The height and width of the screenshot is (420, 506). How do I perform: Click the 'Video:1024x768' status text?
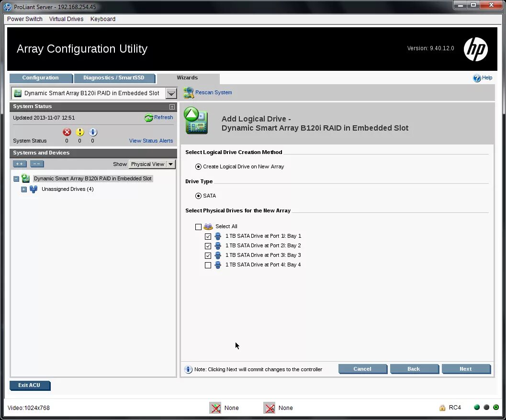pyautogui.click(x=29, y=408)
